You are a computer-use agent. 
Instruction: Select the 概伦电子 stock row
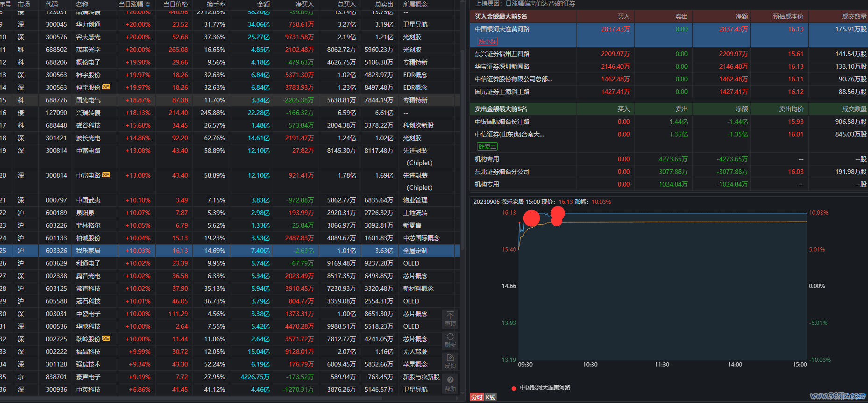(x=230, y=62)
